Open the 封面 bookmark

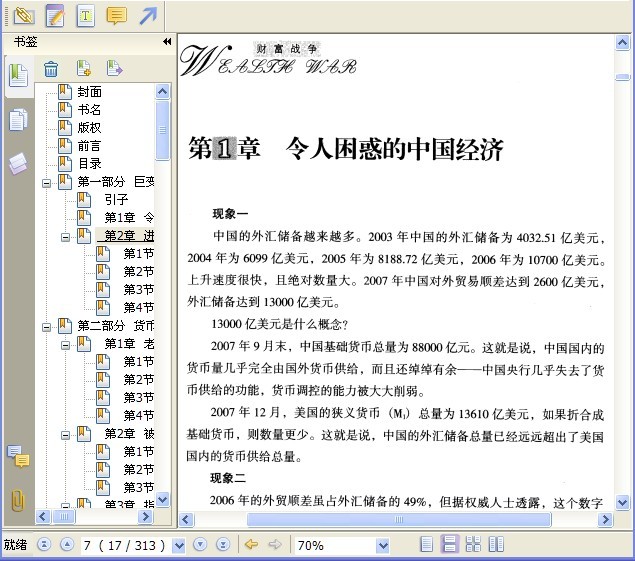point(89,92)
